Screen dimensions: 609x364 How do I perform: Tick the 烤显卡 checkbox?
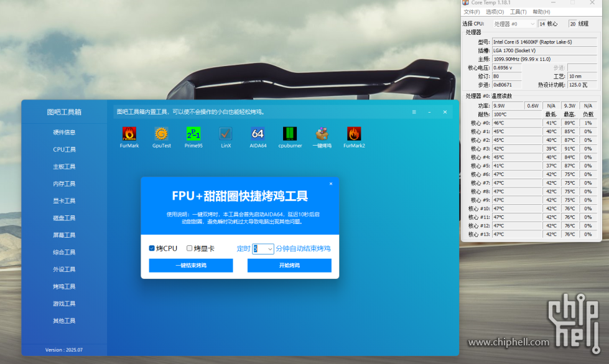(190, 248)
